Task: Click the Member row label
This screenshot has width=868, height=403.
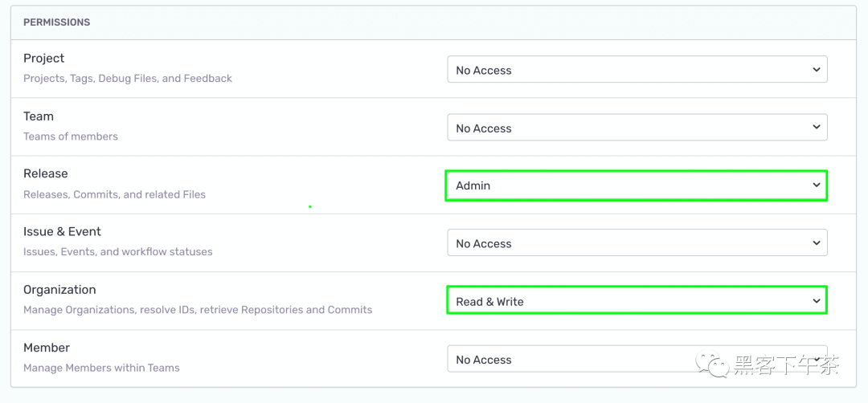Action: pyautogui.click(x=47, y=348)
